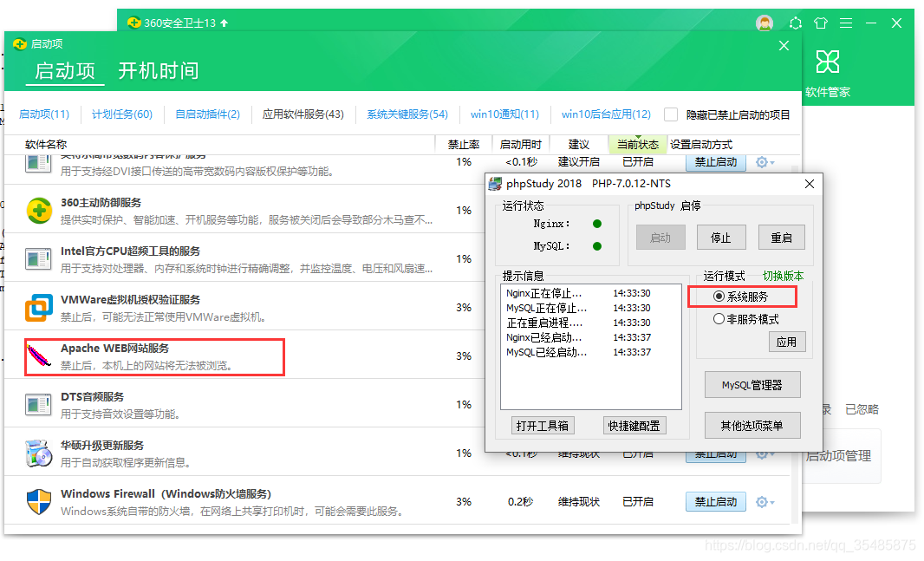
Task: Open gear settings for Windows Firewall row
Action: point(765,502)
